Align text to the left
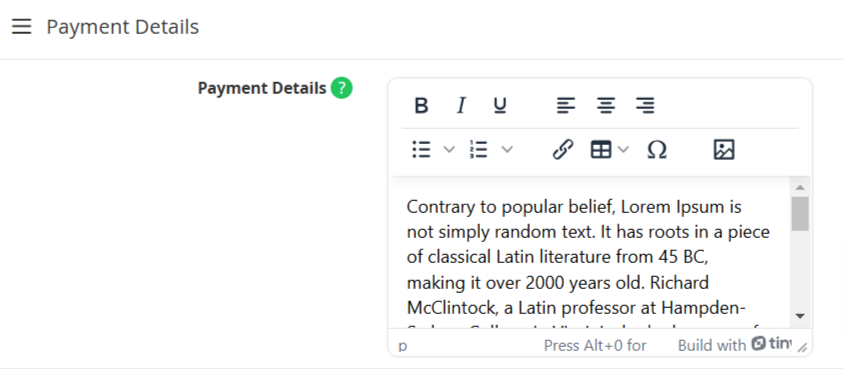This screenshot has height=369, width=843. tap(566, 105)
